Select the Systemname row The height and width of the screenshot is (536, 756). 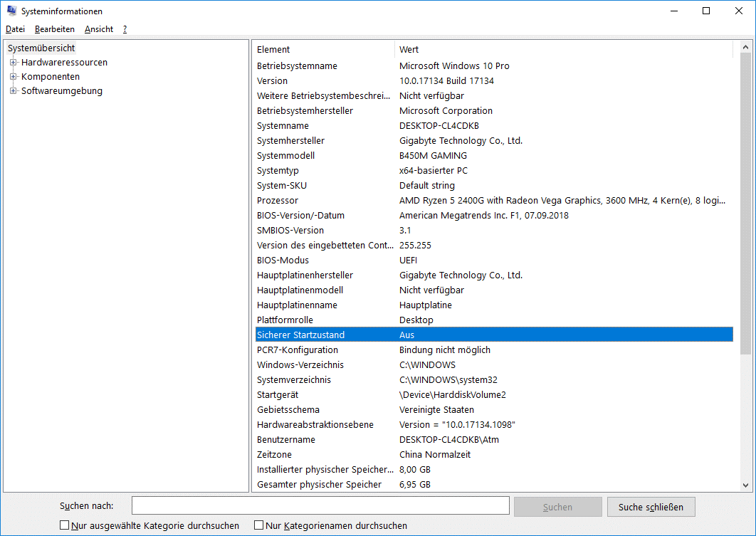pos(494,126)
